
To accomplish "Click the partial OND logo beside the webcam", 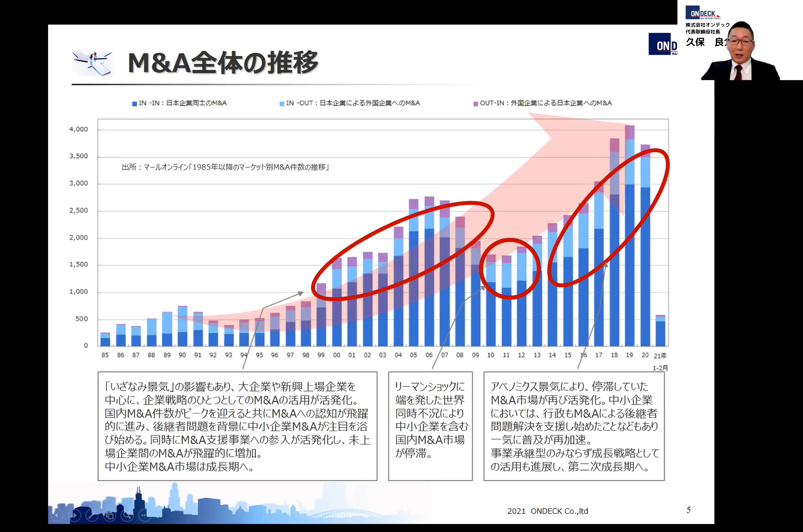I will [663, 44].
